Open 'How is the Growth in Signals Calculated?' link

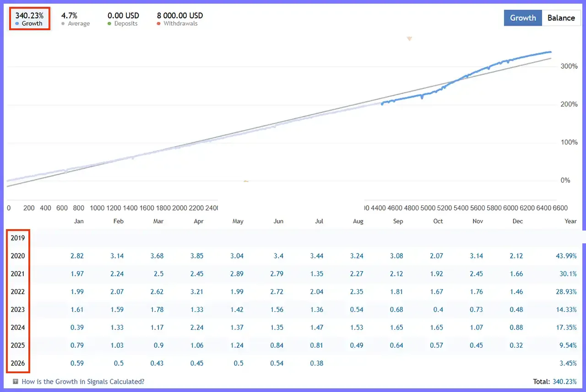[83, 381]
